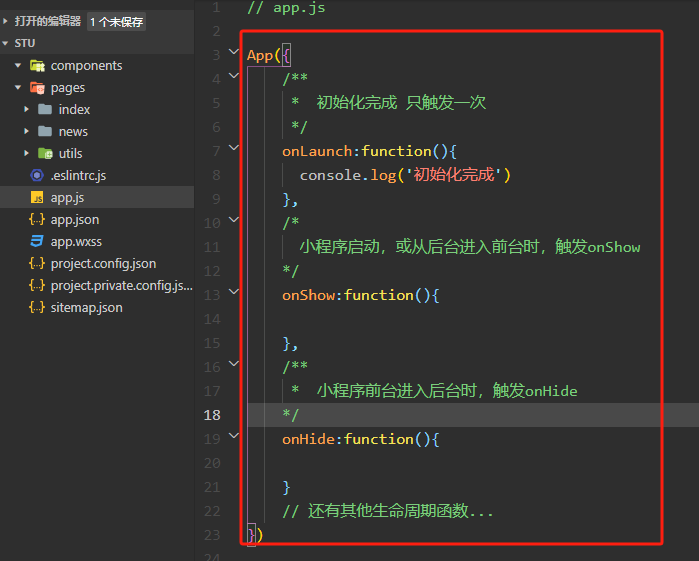Click the 初始化完成 只触发一次 comment

click(x=401, y=103)
